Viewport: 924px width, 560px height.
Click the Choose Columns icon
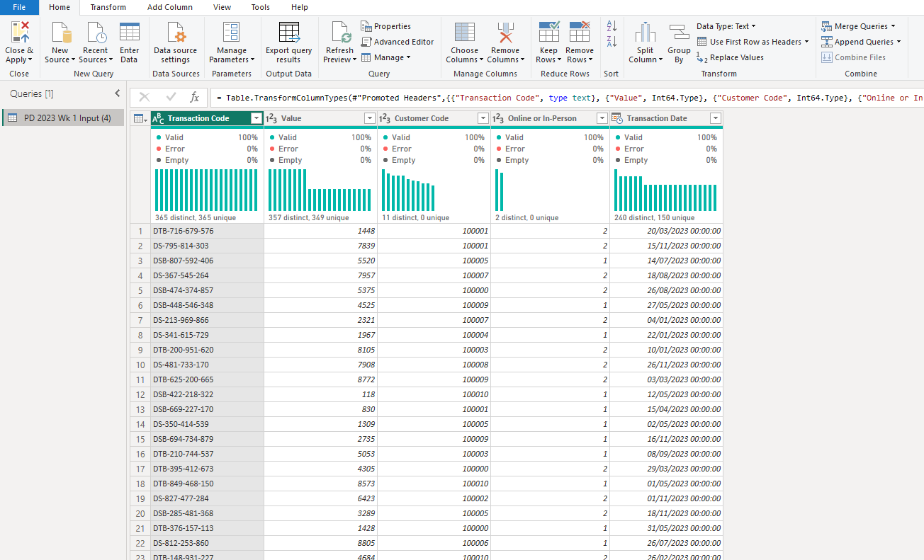(x=464, y=33)
